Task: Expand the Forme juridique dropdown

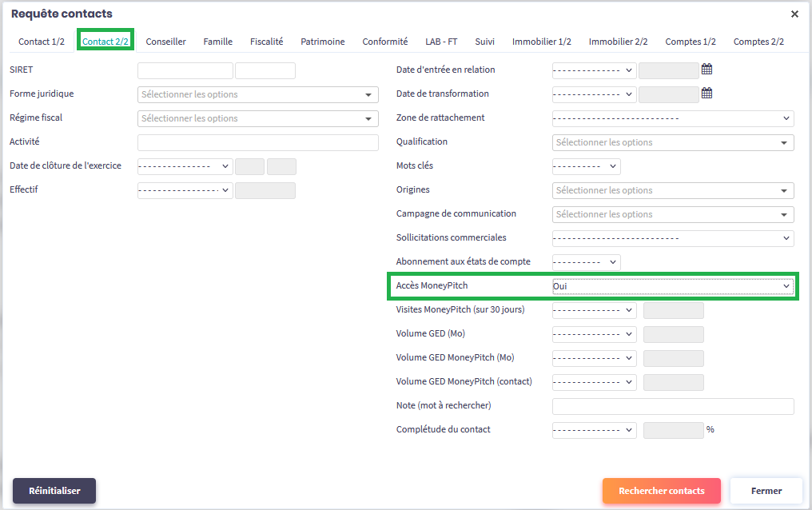Action: tap(257, 94)
